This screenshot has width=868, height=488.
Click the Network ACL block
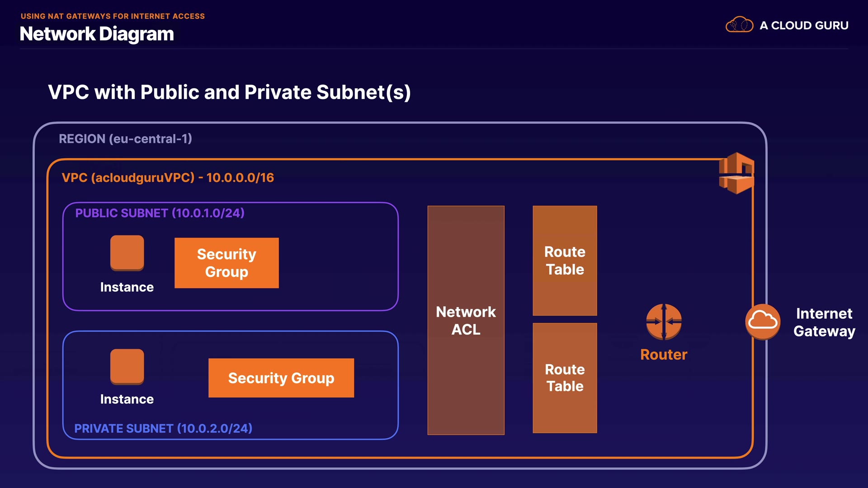pyautogui.click(x=466, y=320)
